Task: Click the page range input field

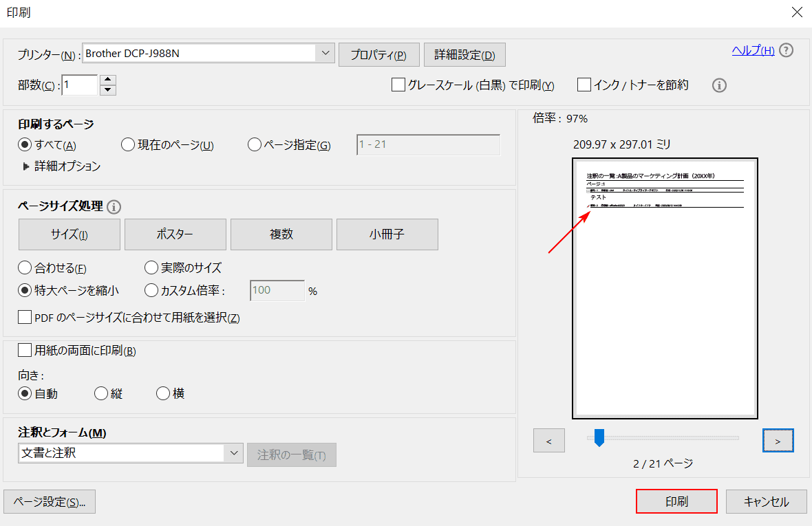Action: [428, 145]
